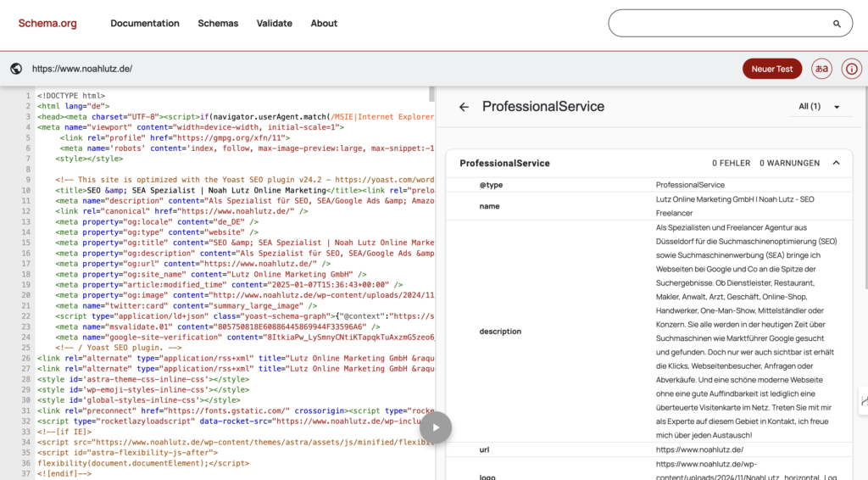Open the About page
Screen dimensions: 868x480
coord(324,23)
